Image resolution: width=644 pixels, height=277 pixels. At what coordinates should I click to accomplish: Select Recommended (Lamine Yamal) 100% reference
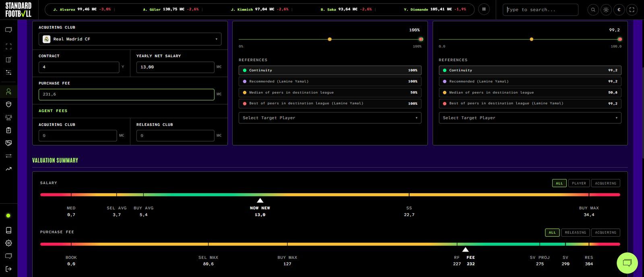(330, 81)
